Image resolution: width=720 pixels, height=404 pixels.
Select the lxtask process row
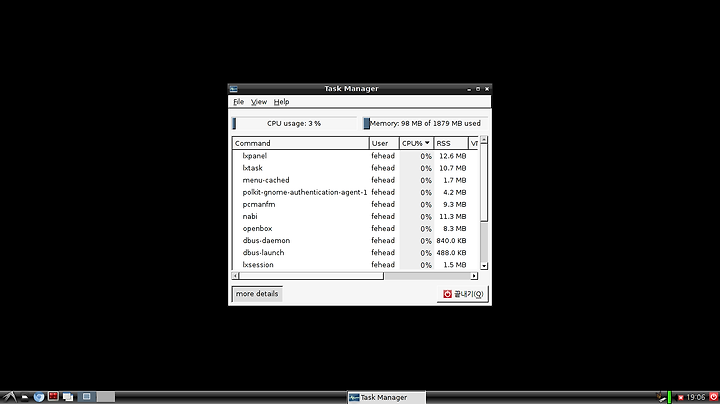[356, 168]
